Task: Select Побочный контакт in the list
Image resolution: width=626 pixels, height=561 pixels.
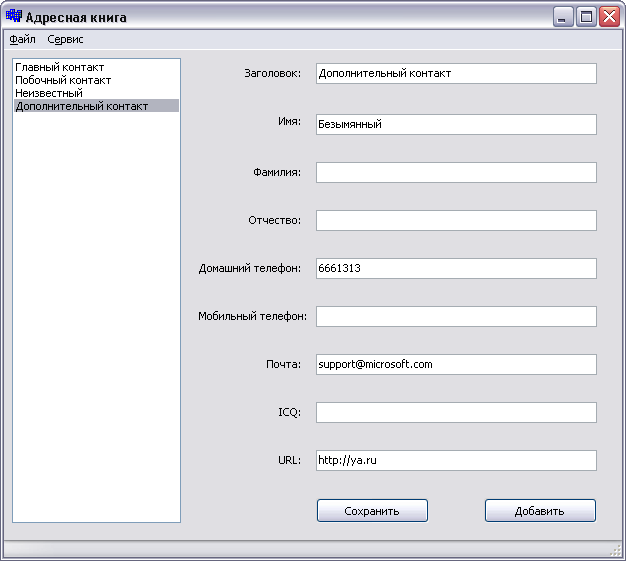Action: click(x=63, y=80)
